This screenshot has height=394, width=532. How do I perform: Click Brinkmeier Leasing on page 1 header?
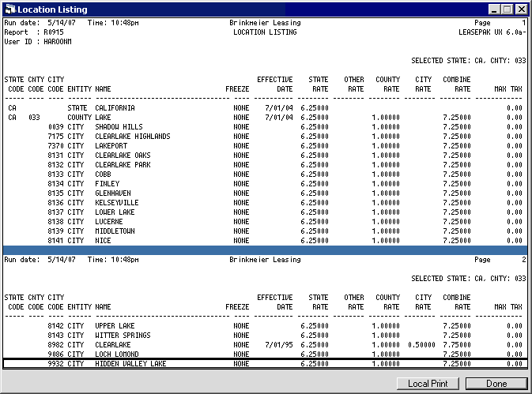pos(265,23)
